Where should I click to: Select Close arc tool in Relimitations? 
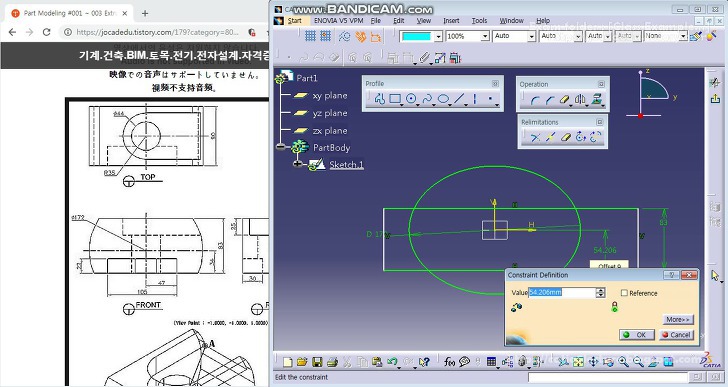[580, 137]
